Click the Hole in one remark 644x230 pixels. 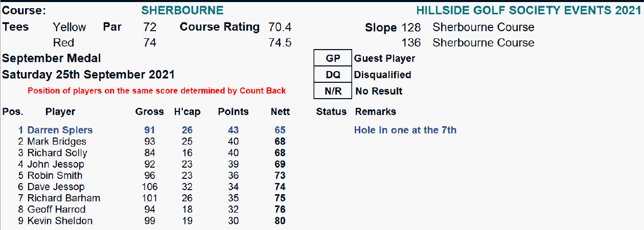(405, 130)
